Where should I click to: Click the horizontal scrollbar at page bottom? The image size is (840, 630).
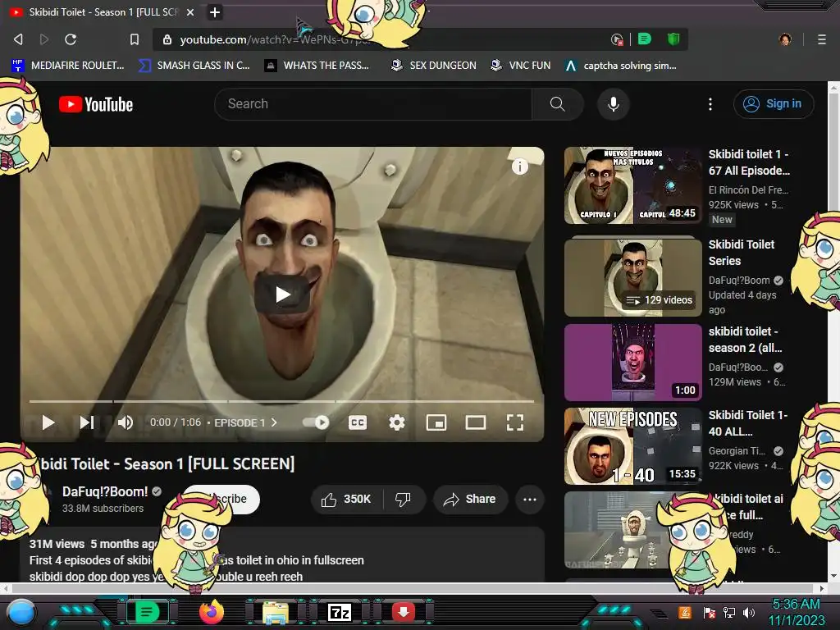pos(413,588)
